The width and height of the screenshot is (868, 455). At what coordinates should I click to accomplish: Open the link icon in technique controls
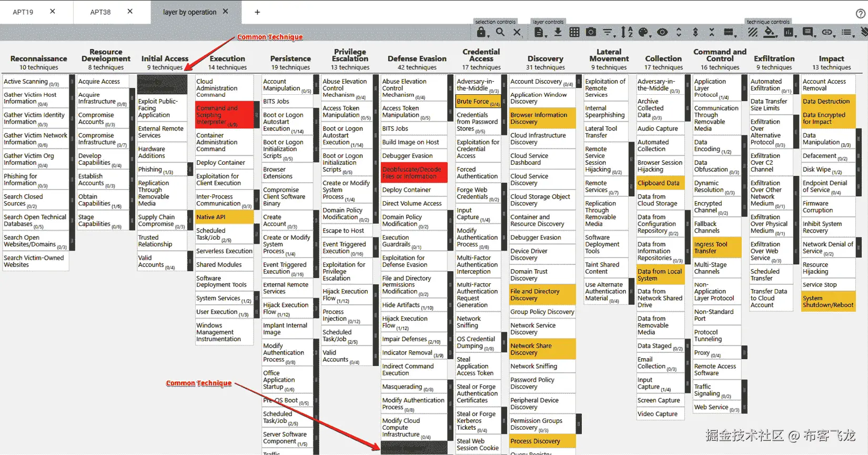pyautogui.click(x=827, y=33)
